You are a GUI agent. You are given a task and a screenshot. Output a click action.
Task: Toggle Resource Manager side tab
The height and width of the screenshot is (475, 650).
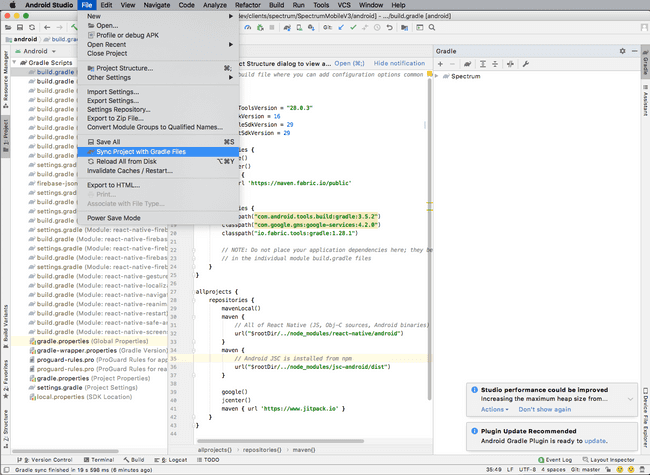point(5,80)
